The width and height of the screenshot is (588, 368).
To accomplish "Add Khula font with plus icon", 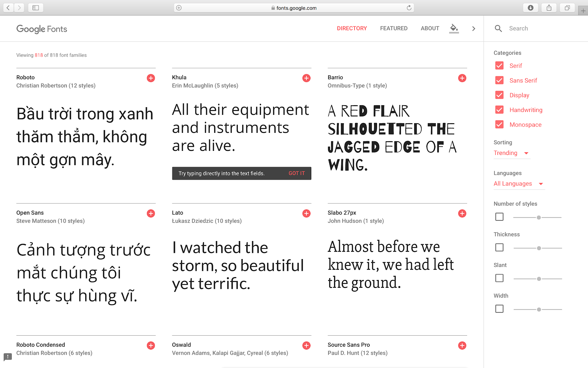I will pos(306,78).
